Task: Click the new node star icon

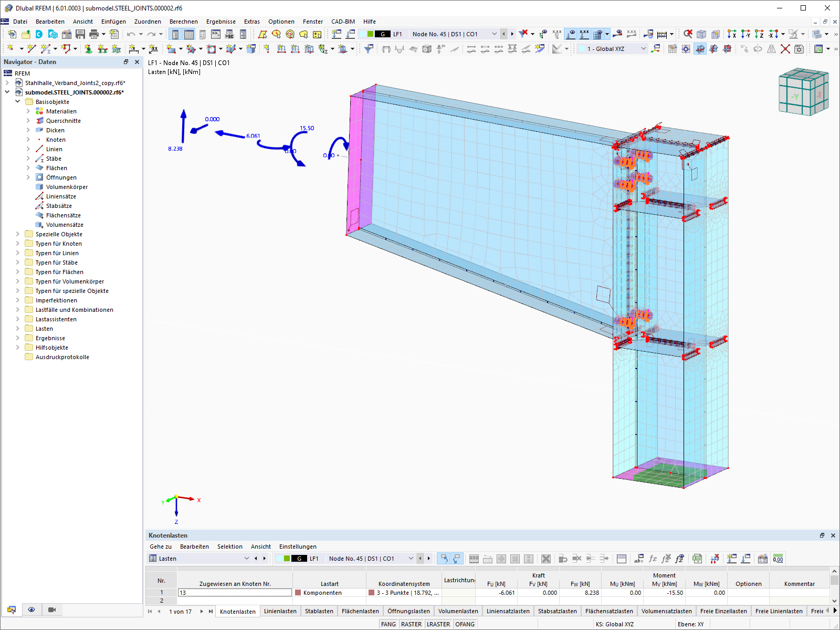Action: tap(10, 49)
